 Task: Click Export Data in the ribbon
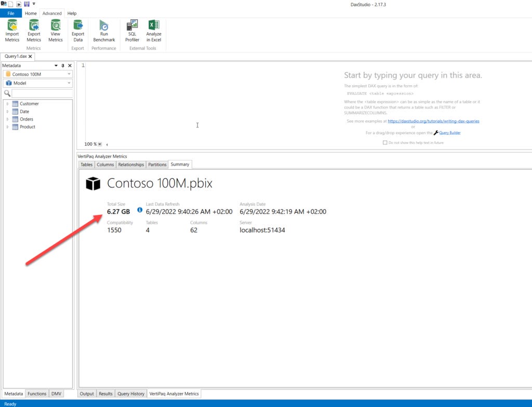78,31
